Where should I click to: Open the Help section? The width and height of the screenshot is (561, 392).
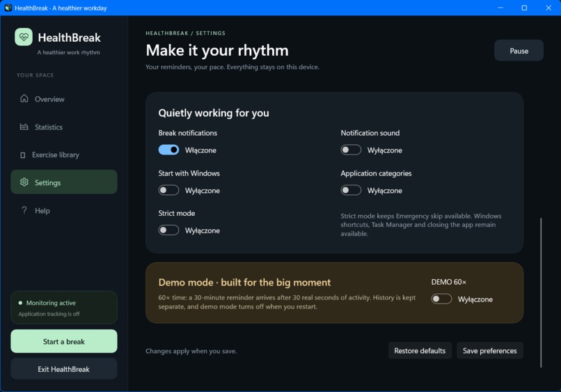[x=64, y=210]
